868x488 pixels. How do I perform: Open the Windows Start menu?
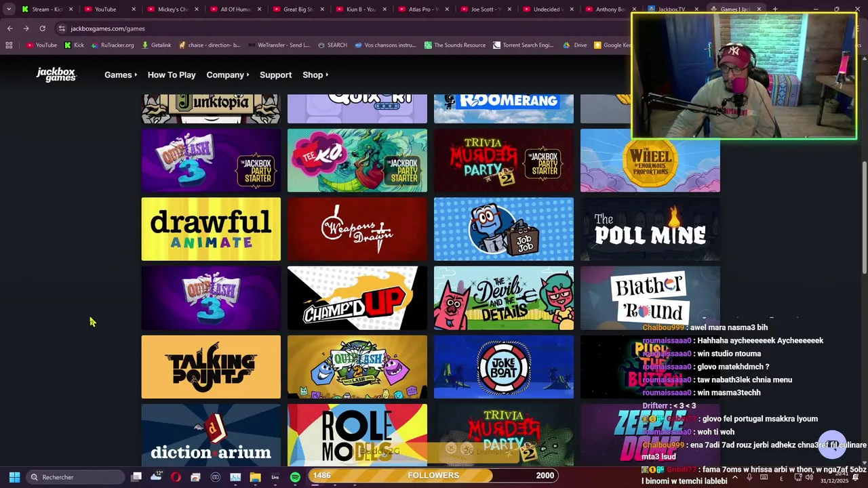14,477
